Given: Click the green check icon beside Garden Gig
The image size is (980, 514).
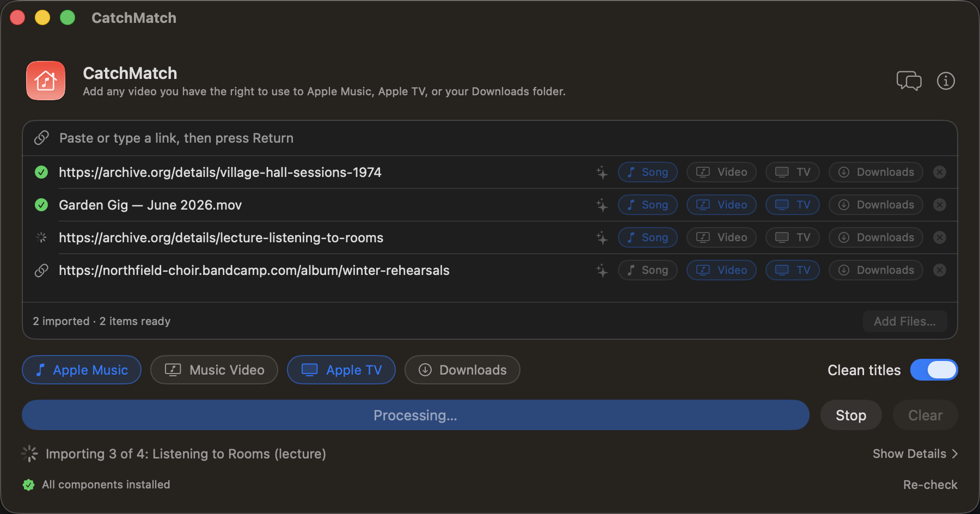Looking at the screenshot, I should (41, 205).
